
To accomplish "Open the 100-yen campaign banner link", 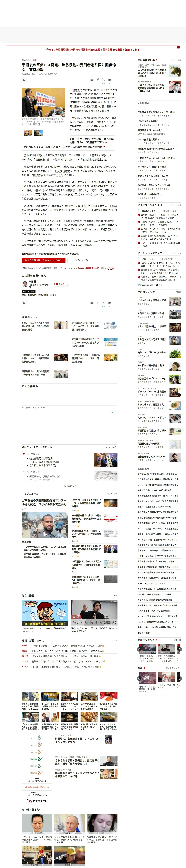I will (x=93, y=49).
